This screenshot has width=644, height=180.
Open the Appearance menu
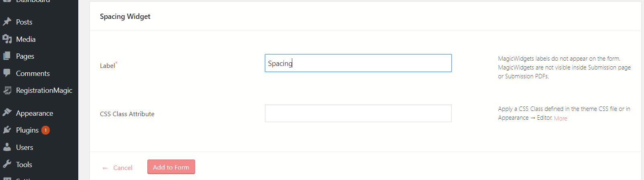(x=35, y=113)
